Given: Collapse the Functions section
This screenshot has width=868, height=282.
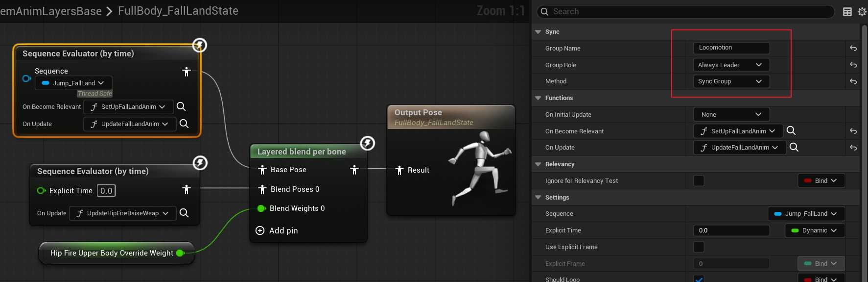Looking at the screenshot, I should pos(539,98).
